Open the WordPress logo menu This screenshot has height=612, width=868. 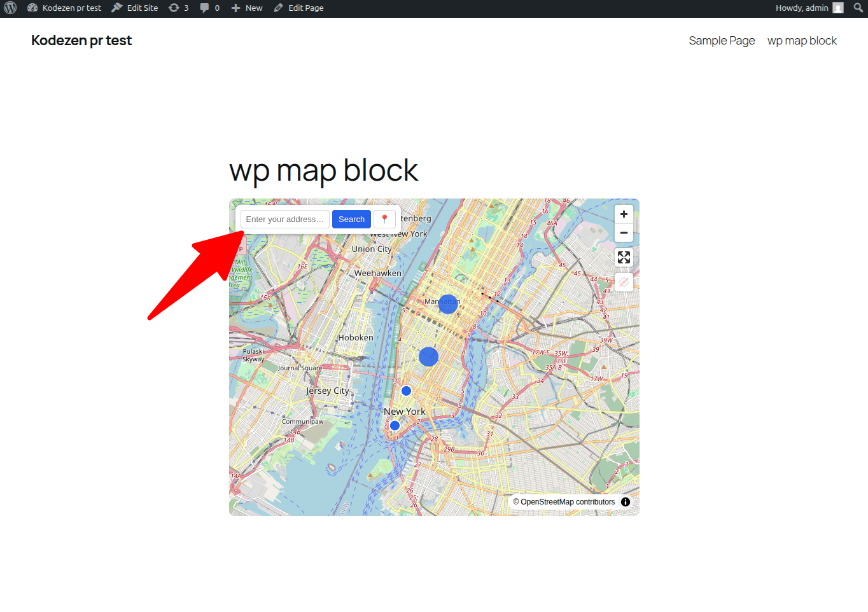point(10,8)
